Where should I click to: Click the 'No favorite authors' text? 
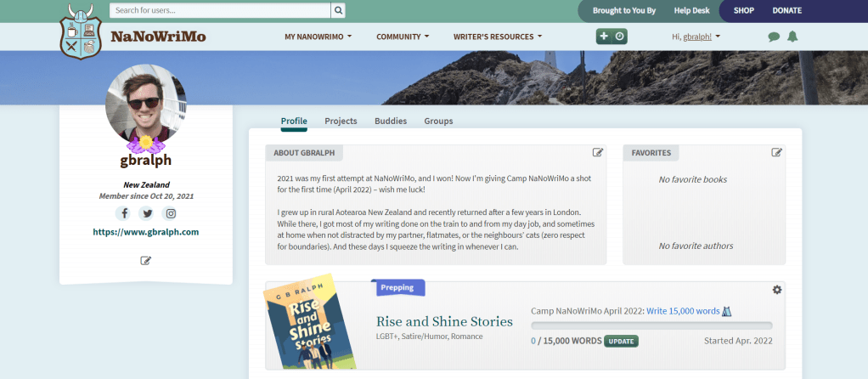click(696, 246)
